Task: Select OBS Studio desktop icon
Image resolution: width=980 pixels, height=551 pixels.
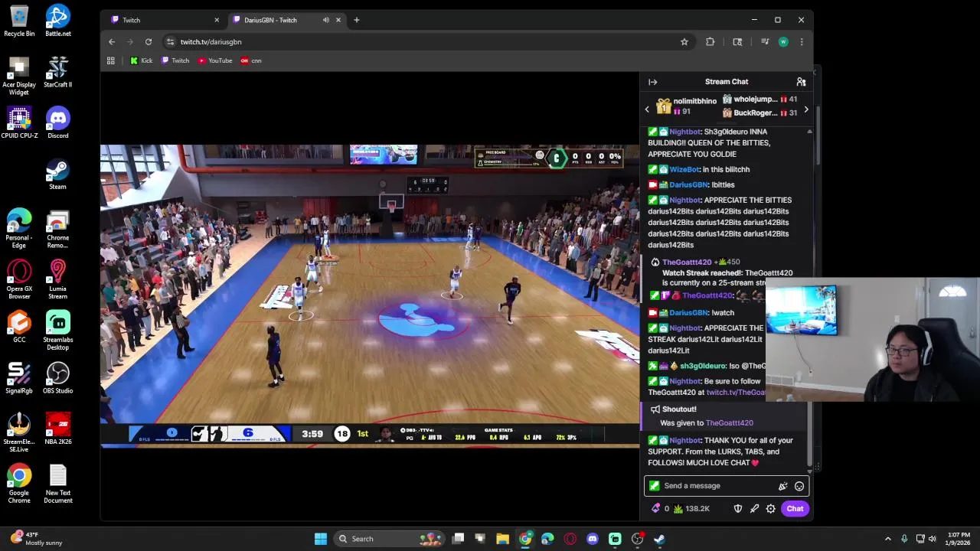Action: click(58, 378)
